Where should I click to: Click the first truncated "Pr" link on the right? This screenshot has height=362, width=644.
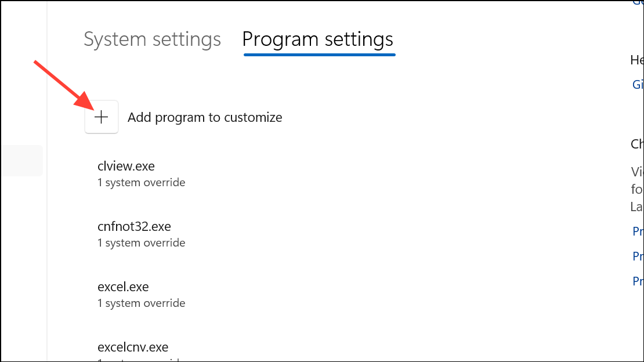pos(638,231)
